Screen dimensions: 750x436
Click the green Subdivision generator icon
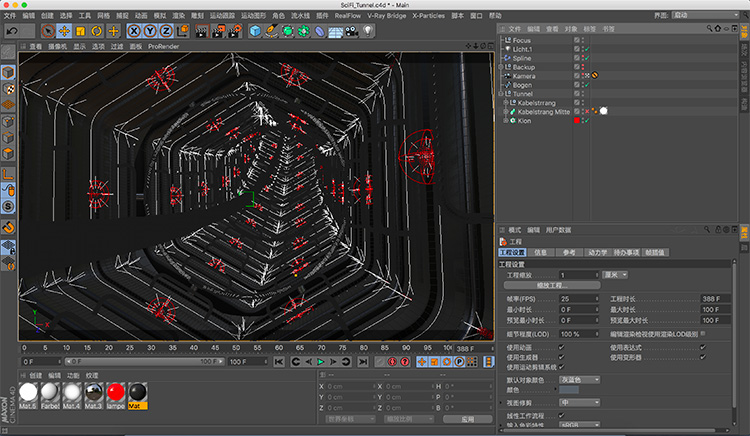click(x=287, y=31)
